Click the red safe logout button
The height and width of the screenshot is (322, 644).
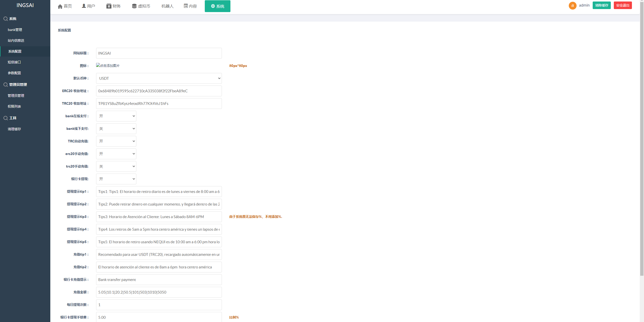pyautogui.click(x=623, y=5)
